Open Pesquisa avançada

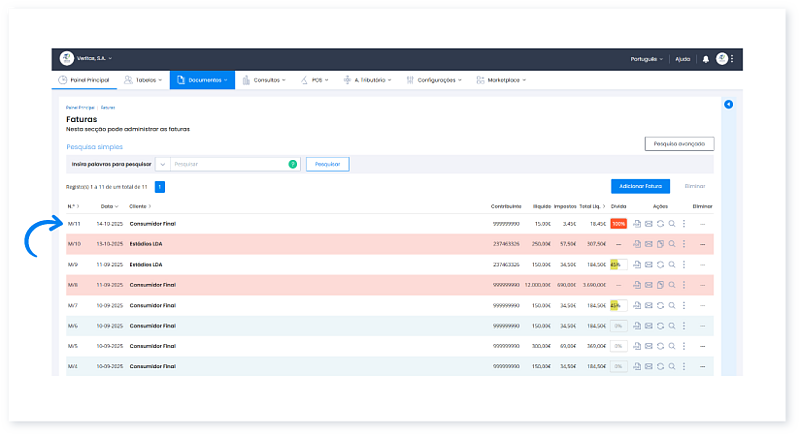click(679, 144)
